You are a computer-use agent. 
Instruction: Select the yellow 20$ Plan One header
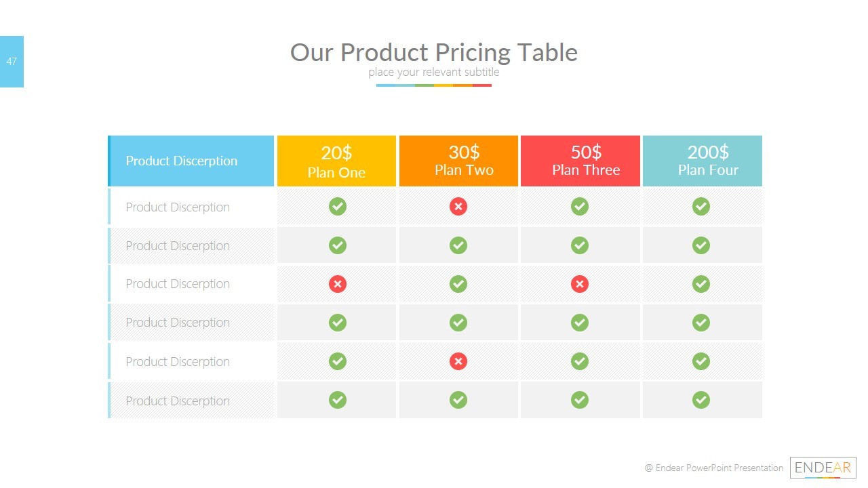click(x=336, y=161)
